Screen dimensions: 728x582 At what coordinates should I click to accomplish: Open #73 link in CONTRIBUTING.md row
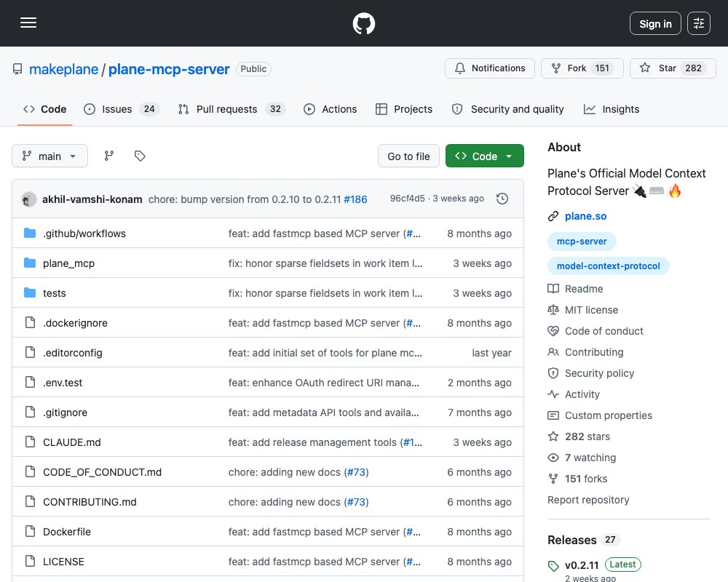356,502
